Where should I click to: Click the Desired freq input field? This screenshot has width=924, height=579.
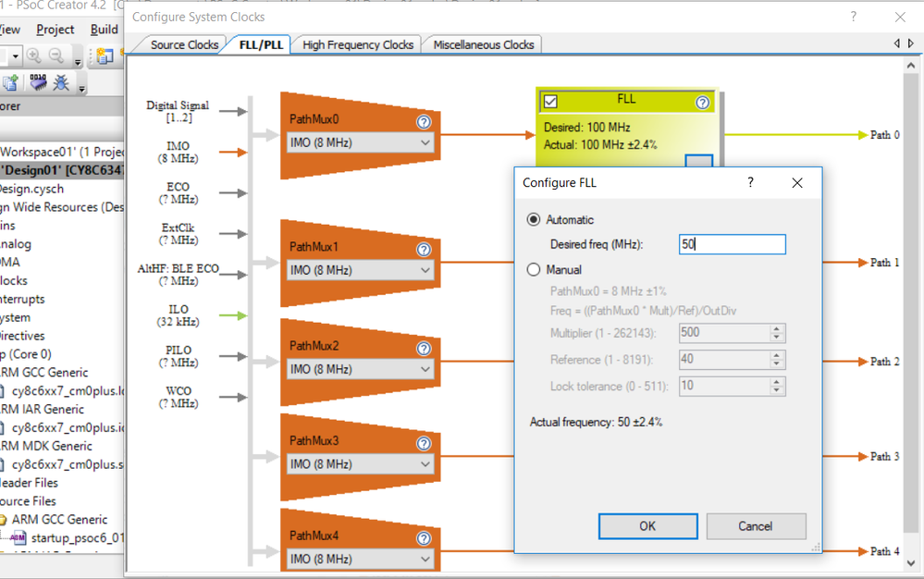pos(732,244)
